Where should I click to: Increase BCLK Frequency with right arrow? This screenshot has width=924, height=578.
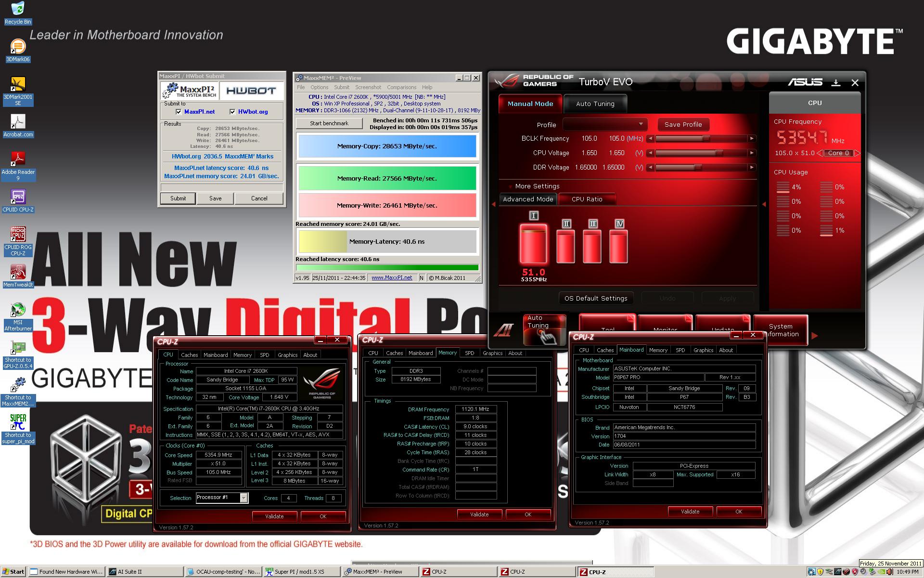coord(752,139)
